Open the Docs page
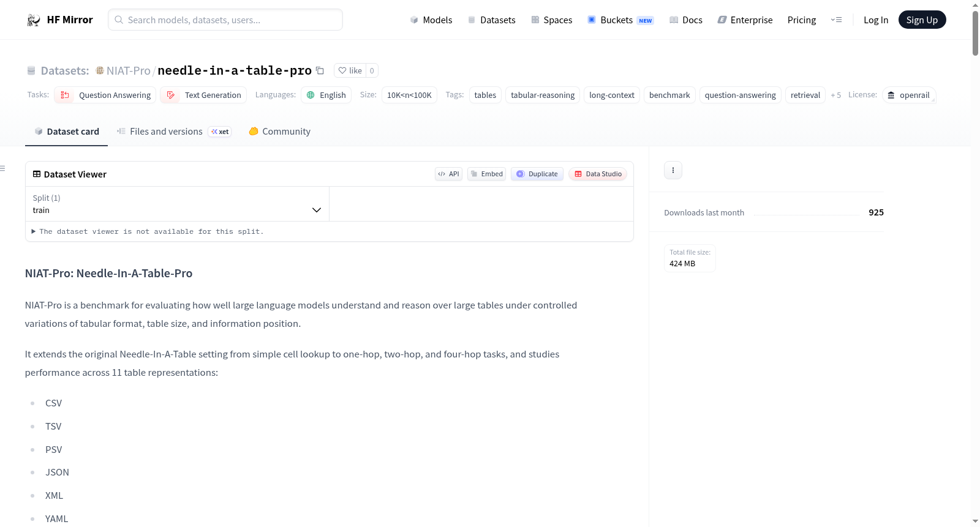The height and width of the screenshot is (527, 980). click(686, 20)
